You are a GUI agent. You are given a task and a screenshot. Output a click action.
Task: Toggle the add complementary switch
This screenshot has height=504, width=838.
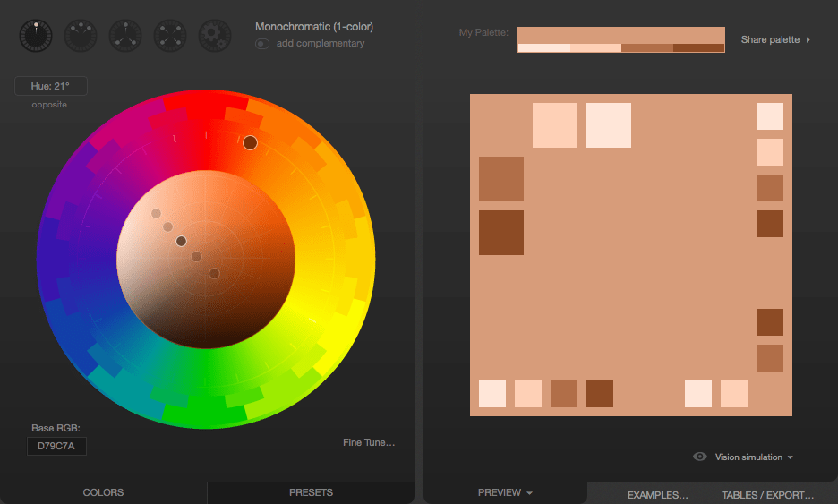click(x=262, y=43)
